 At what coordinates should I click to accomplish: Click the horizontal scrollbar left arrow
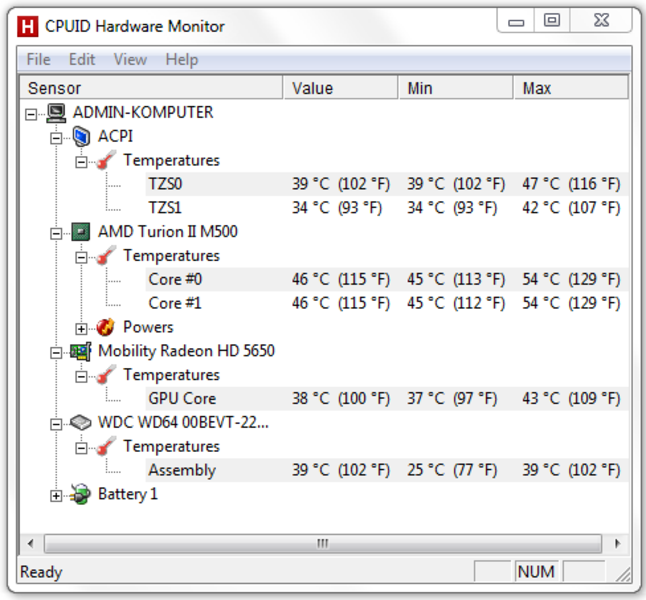pyautogui.click(x=31, y=544)
